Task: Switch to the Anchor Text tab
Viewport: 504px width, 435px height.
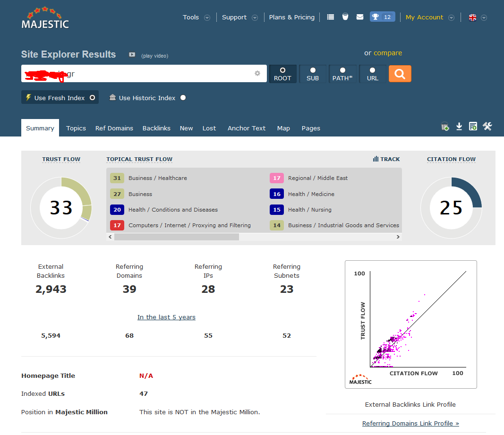Action: click(x=247, y=128)
